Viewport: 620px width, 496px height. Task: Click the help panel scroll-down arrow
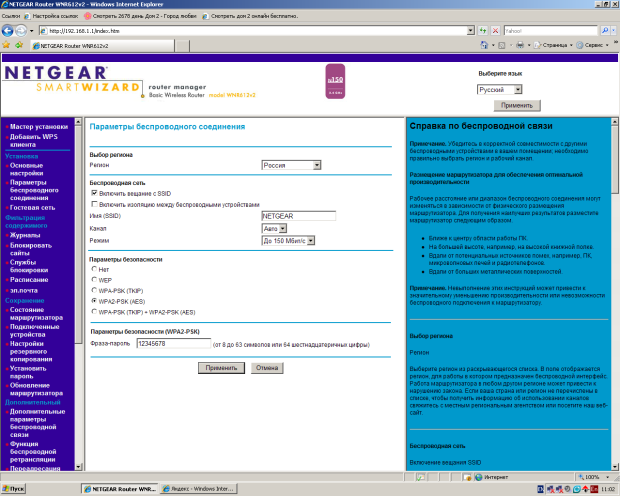[615, 467]
